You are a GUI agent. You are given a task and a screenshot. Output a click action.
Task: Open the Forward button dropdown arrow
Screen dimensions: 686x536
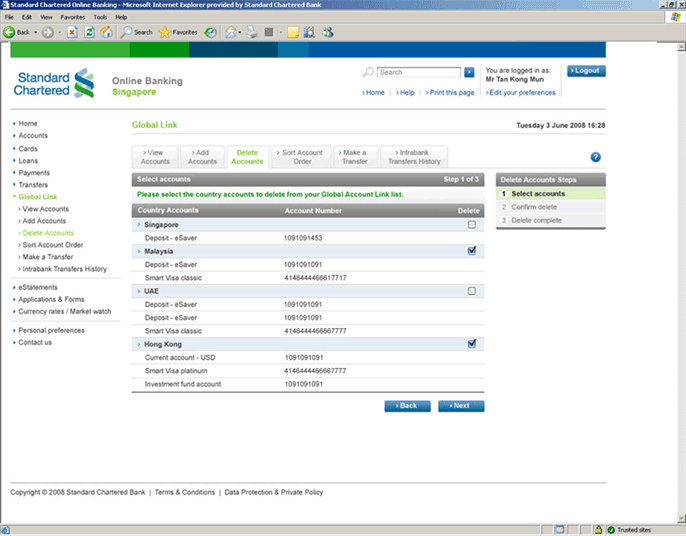tap(60, 32)
